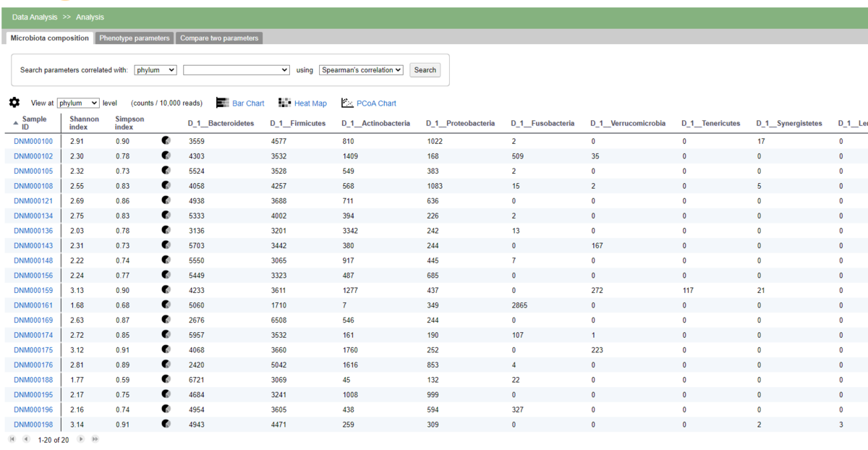The width and height of the screenshot is (868, 450).
Task: Go to the next page of results
Action: [x=81, y=439]
